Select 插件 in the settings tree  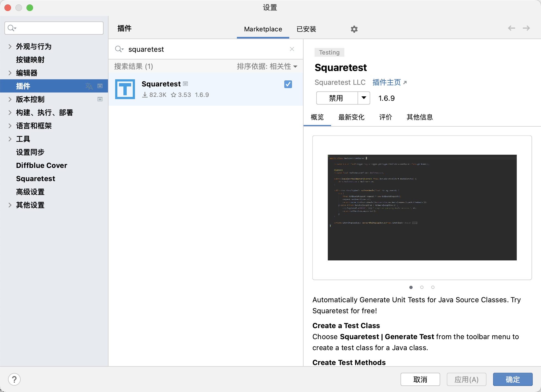point(54,86)
